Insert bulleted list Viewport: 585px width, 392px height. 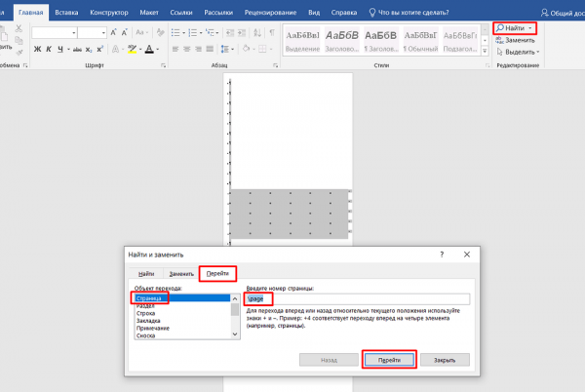pos(175,32)
